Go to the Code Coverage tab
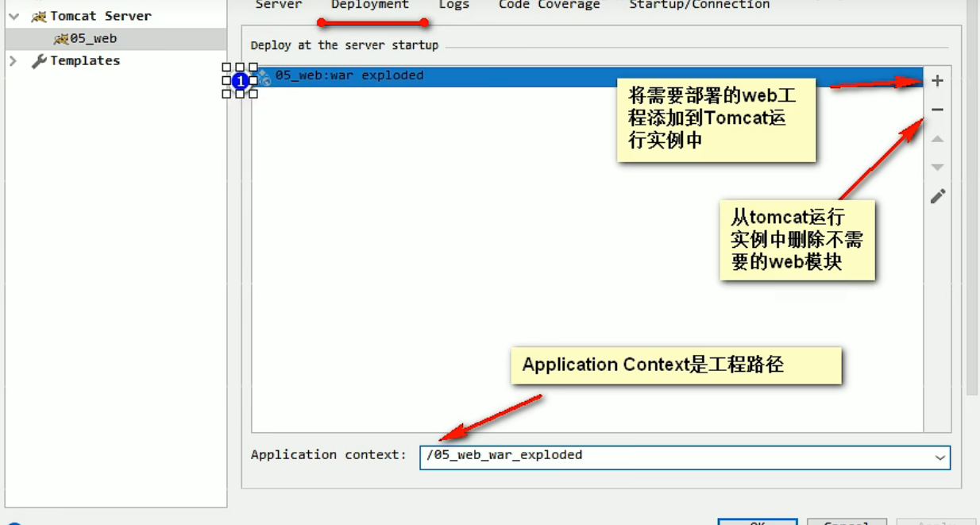The image size is (980, 525). 550,5
